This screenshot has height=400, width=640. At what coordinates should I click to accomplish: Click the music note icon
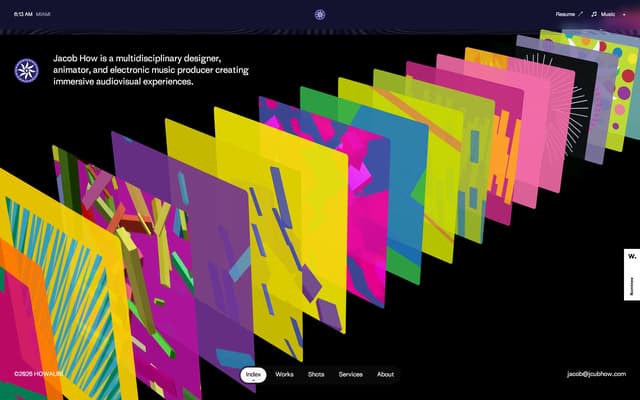click(x=594, y=14)
